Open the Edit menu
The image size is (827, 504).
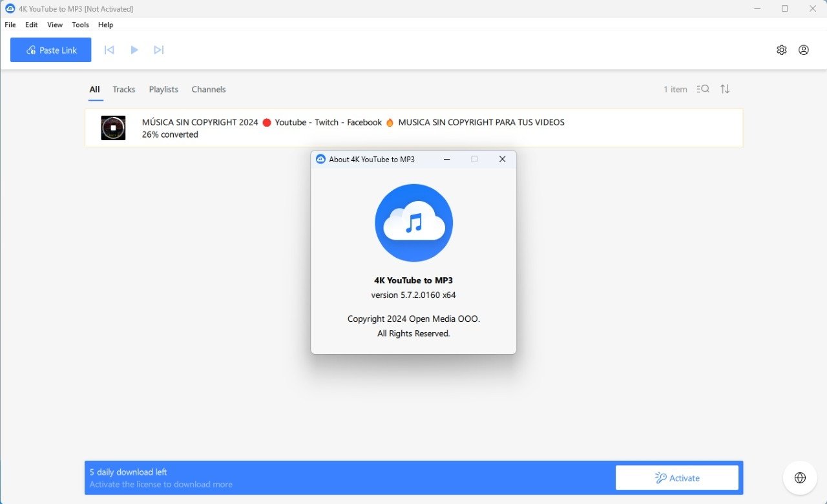coord(32,25)
